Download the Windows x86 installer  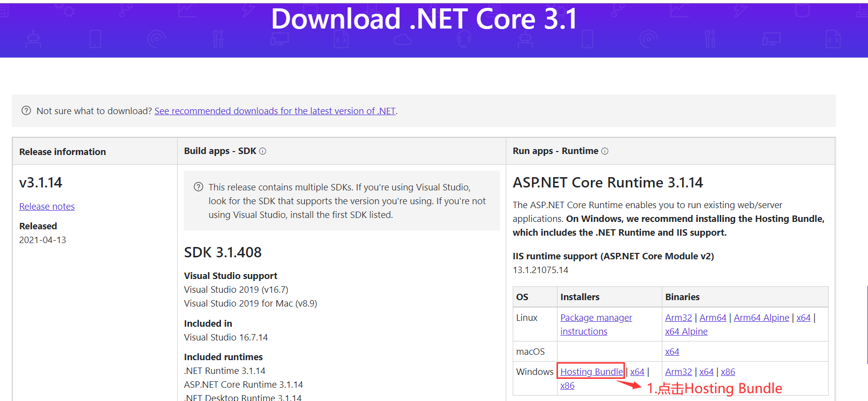[567, 386]
